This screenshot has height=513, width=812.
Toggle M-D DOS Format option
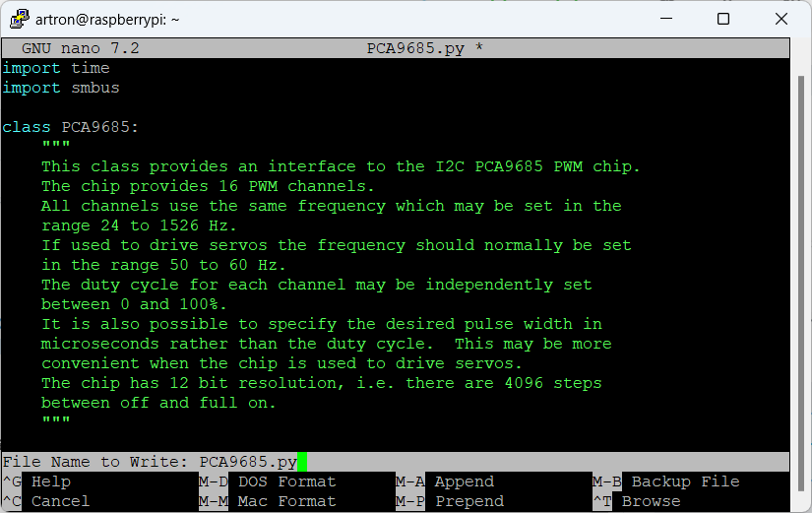coord(267,481)
